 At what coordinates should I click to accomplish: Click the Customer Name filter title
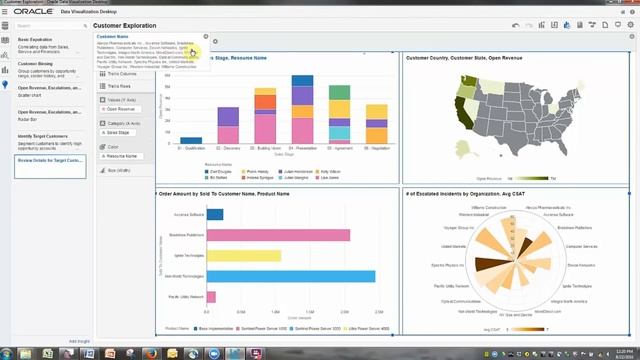pos(113,36)
